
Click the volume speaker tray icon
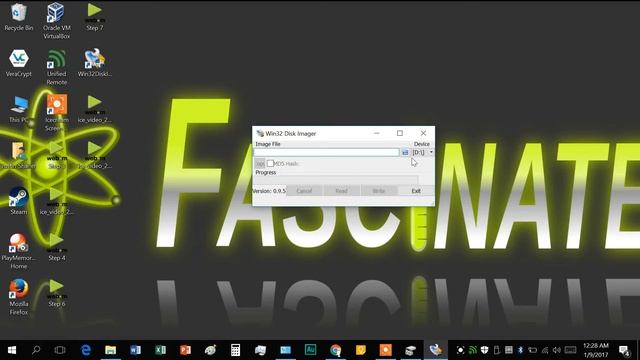coord(557,350)
